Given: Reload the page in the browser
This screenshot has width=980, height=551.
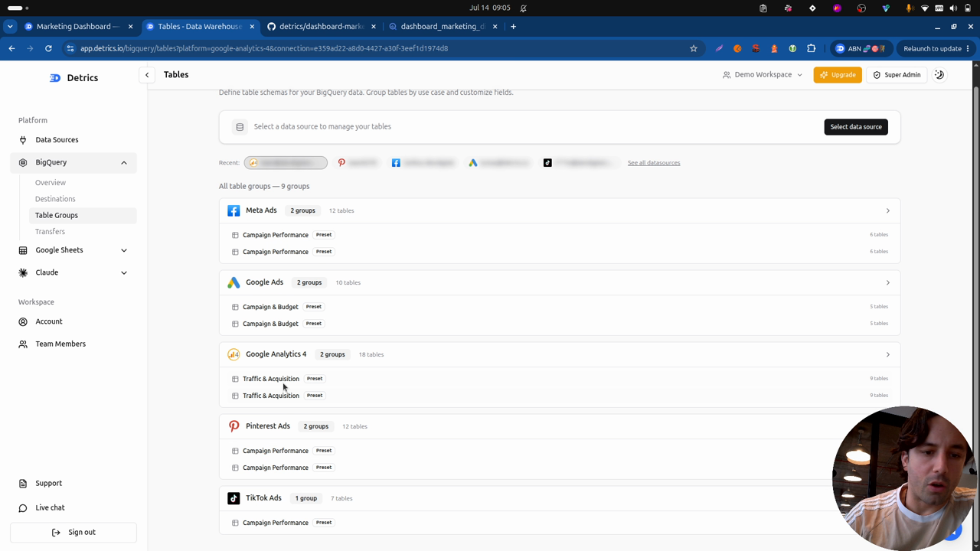Looking at the screenshot, I should (48, 48).
